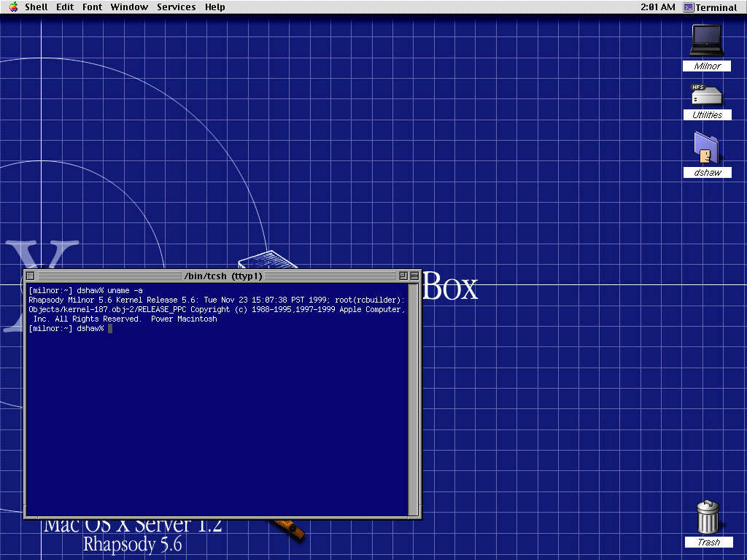Click the /bin/tcsh (ttyp1) title bar
This screenshot has width=747, height=560.
coord(223,276)
